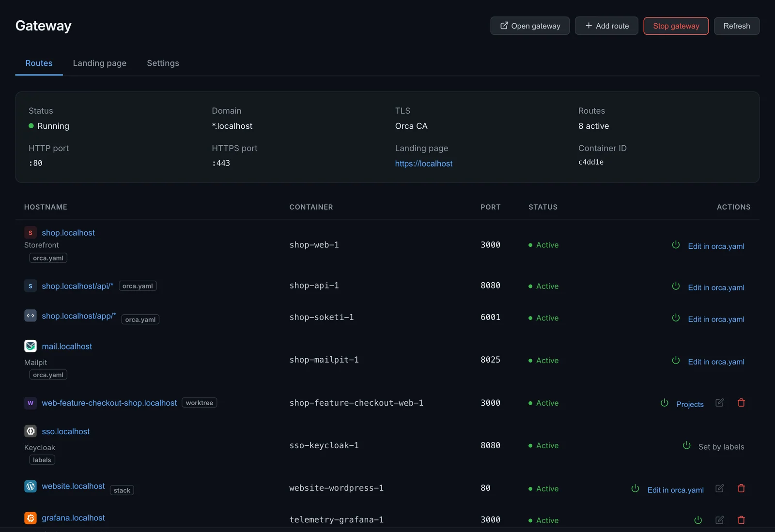Click Edit in orca.yaml for shop-api-1
The height and width of the screenshot is (532, 775).
pyautogui.click(x=716, y=288)
